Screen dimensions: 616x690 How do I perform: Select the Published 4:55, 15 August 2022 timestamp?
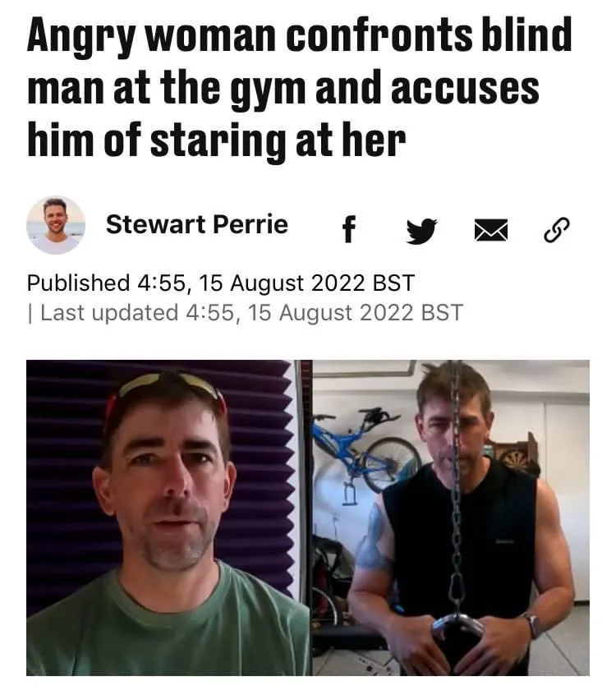click(220, 283)
